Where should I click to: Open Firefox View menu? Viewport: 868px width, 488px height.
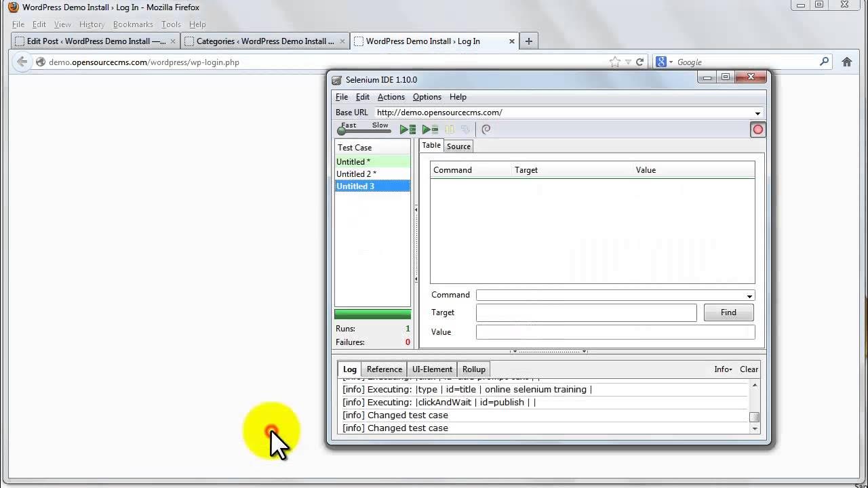point(62,24)
